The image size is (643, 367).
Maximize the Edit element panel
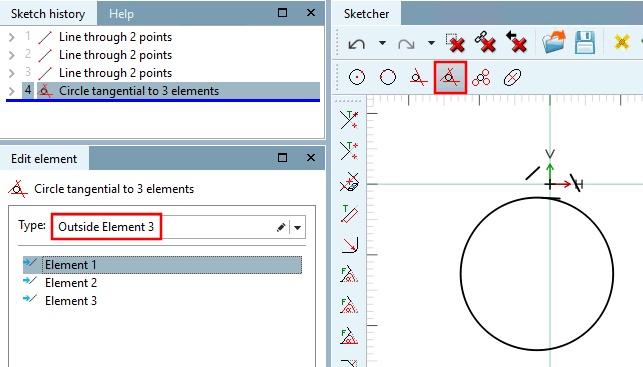pyautogui.click(x=283, y=157)
